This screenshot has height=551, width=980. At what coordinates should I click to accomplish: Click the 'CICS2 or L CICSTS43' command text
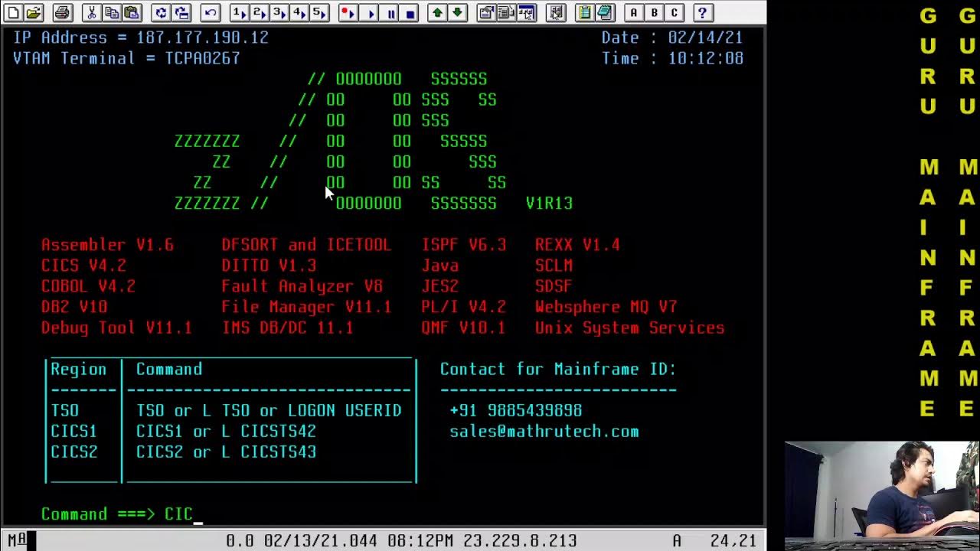click(x=227, y=452)
